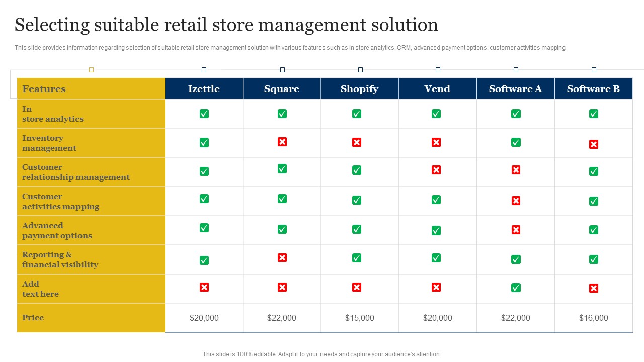The width and height of the screenshot is (644, 362).
Task: Click Software A's green check for Inventory management
Action: point(516,142)
